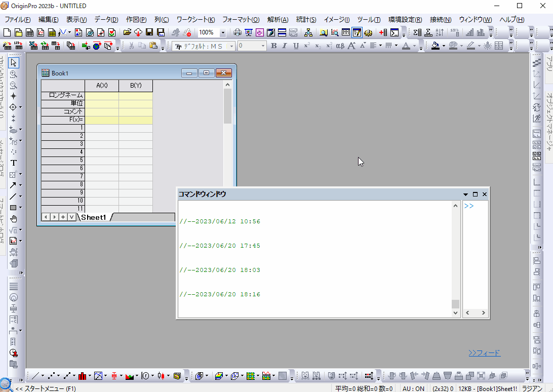Image resolution: width=553 pixels, height=392 pixels.
Task: Select the Rectangle tool
Action: (x=13, y=208)
